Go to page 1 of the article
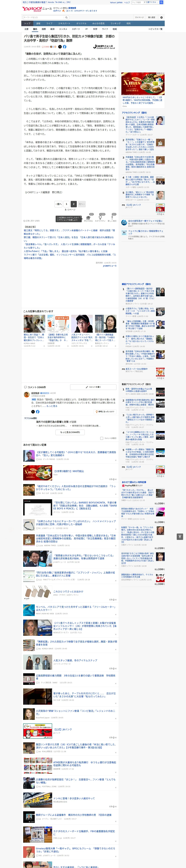The width and height of the screenshot is (186, 868). click(x=66, y=204)
